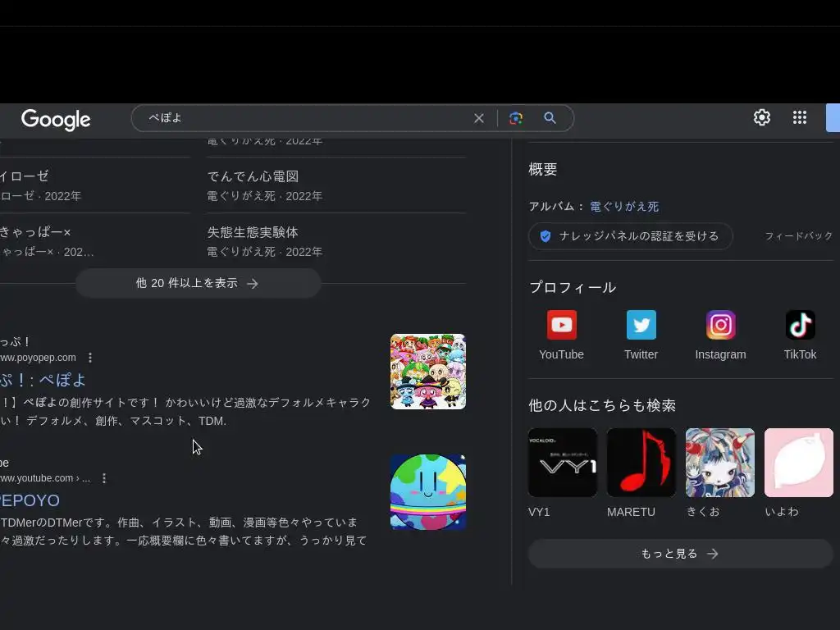Open MARETU related search thumbnail
840x630 pixels.
pyautogui.click(x=641, y=463)
